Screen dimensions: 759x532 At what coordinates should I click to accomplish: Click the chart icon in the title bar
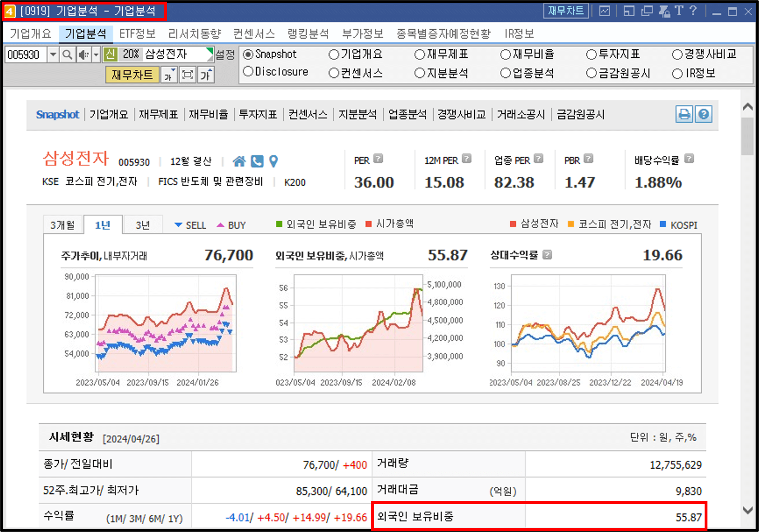[605, 11]
